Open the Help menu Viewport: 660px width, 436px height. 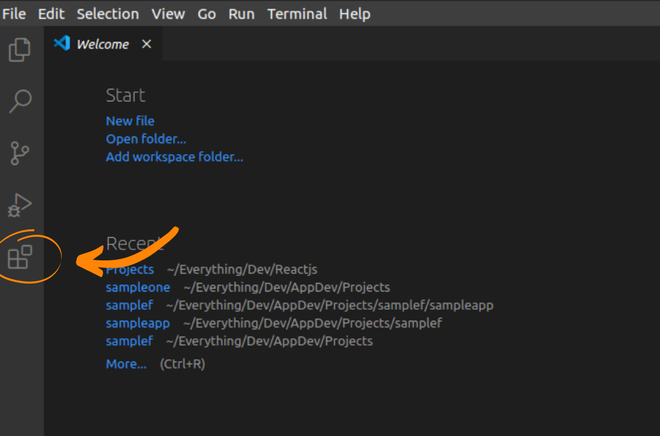[x=355, y=14]
